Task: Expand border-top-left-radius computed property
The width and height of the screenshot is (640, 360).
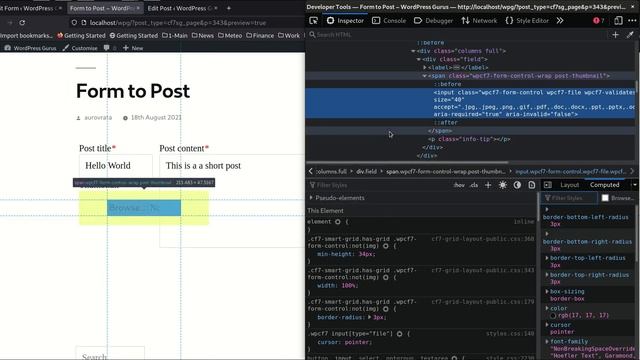Action: pos(547,258)
